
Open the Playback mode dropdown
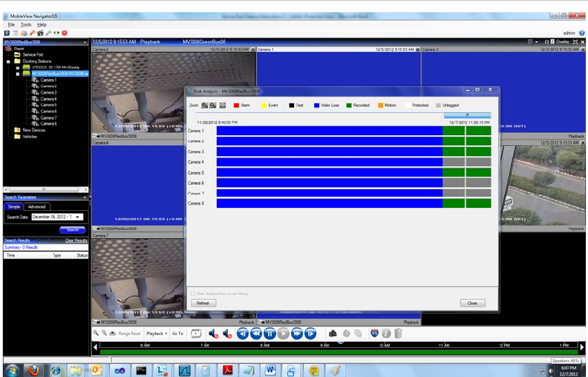click(x=157, y=334)
